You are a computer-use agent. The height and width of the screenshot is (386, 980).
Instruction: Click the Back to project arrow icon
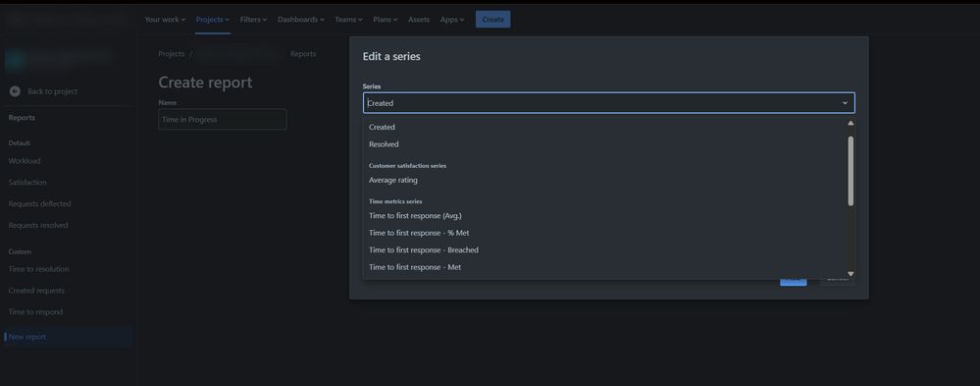tap(15, 91)
